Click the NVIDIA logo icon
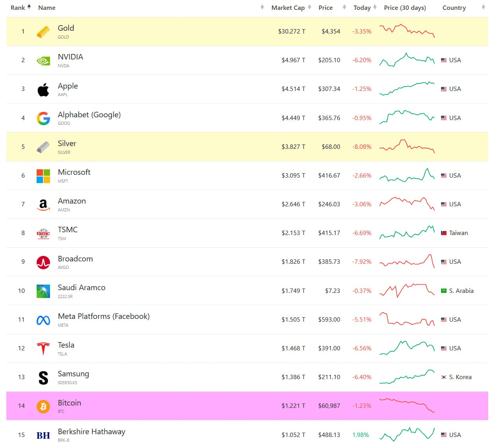This screenshot has height=448, width=493. pos(43,61)
